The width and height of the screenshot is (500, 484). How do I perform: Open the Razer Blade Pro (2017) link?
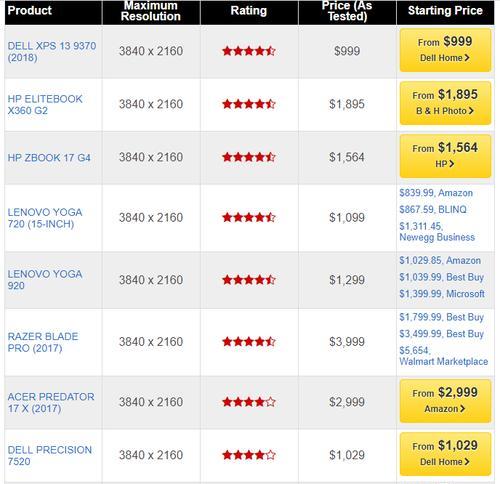point(43,342)
